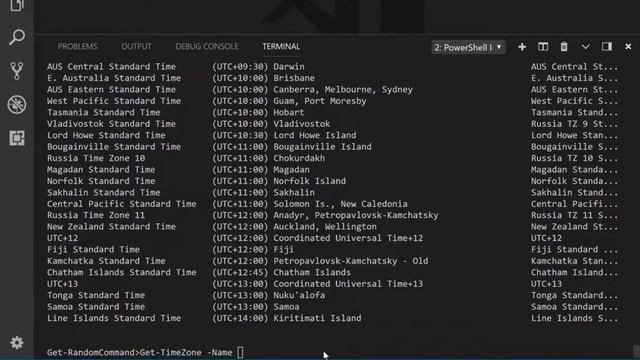Click 'Fiji Standard Time' text
Image resolution: width=640 pixels, height=360 pixels.
point(93,249)
